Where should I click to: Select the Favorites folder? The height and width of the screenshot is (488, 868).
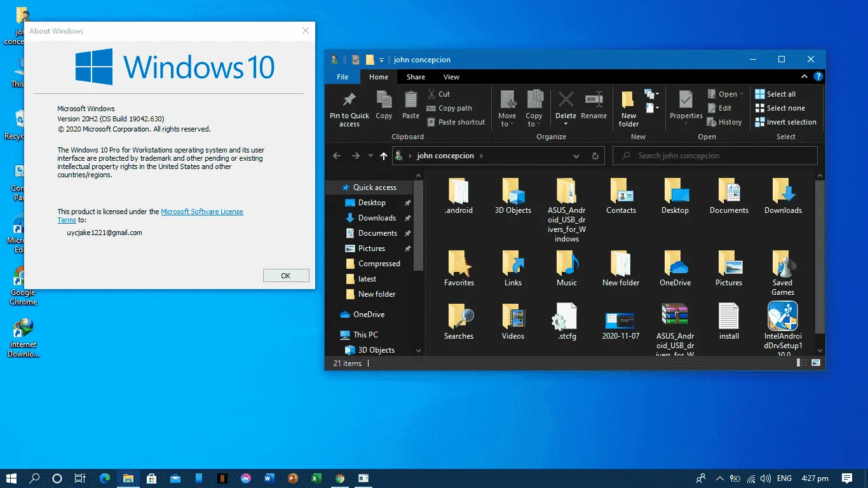click(459, 268)
